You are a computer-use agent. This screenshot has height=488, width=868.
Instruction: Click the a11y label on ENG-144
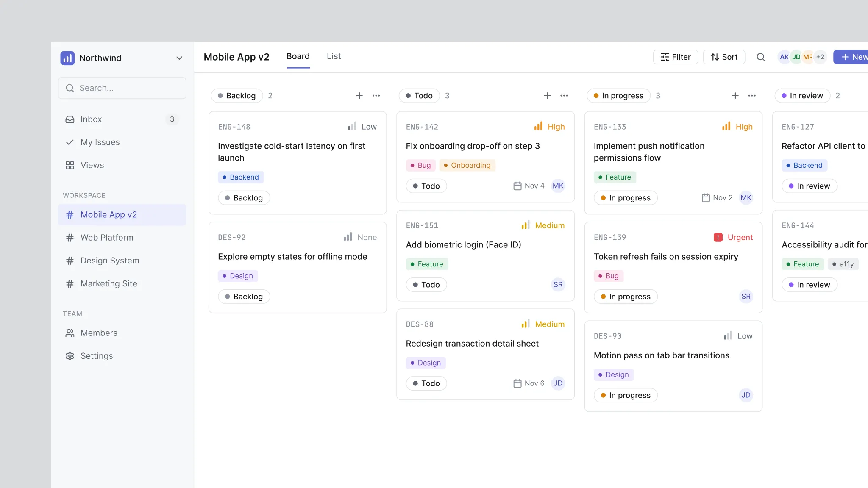843,264
